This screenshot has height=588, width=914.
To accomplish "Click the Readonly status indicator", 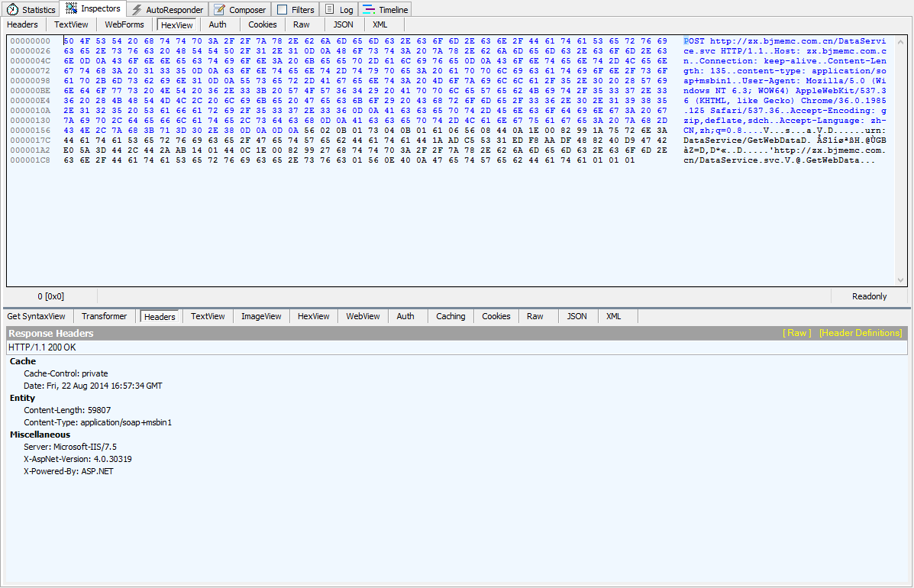I will tap(869, 296).
